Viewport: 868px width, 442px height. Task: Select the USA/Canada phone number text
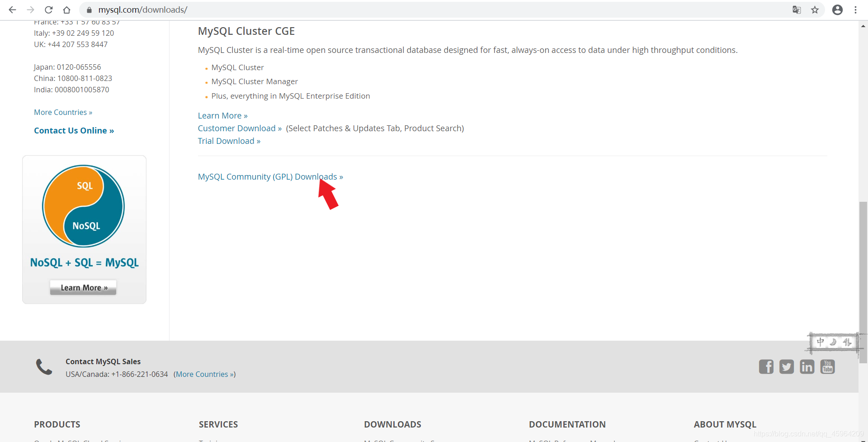click(117, 374)
